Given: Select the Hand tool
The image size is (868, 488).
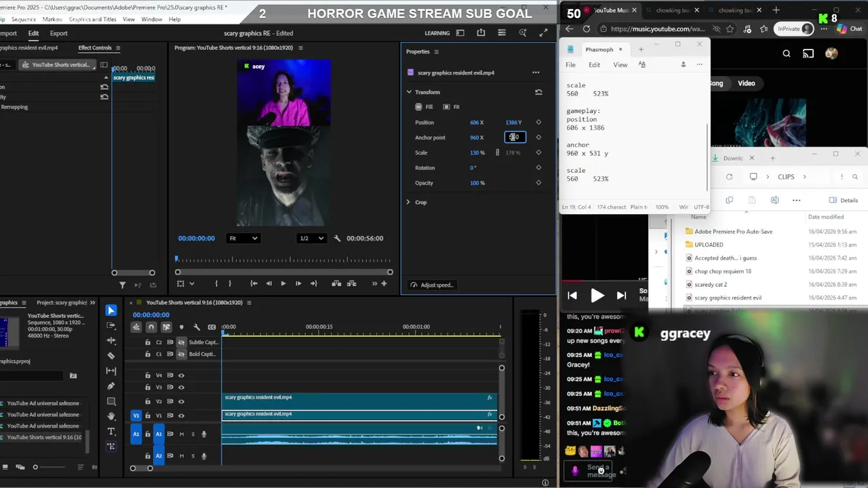Looking at the screenshot, I should [111, 416].
